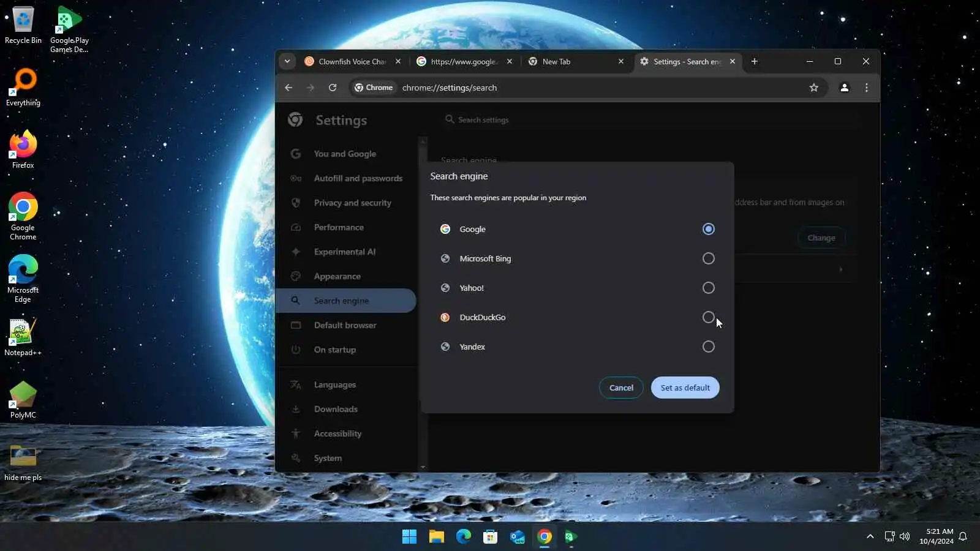Viewport: 980px width, 551px height.
Task: Open Recycle Bin desktop icon
Action: 23,26
